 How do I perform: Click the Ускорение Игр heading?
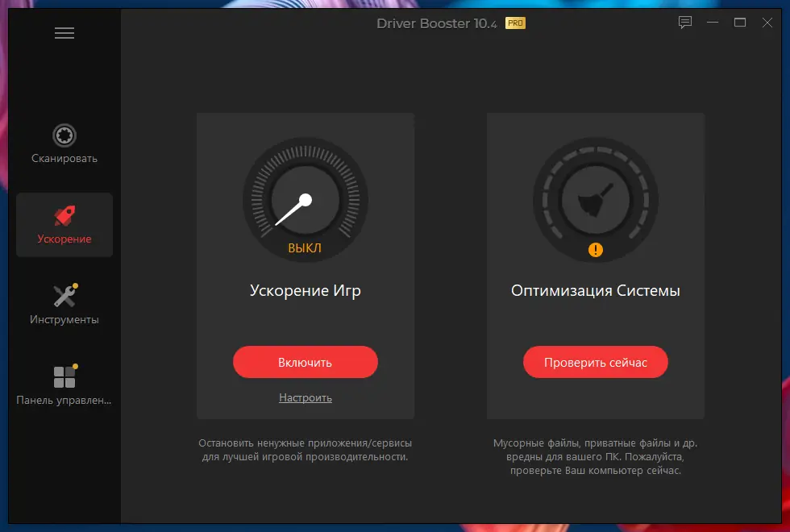pos(306,291)
